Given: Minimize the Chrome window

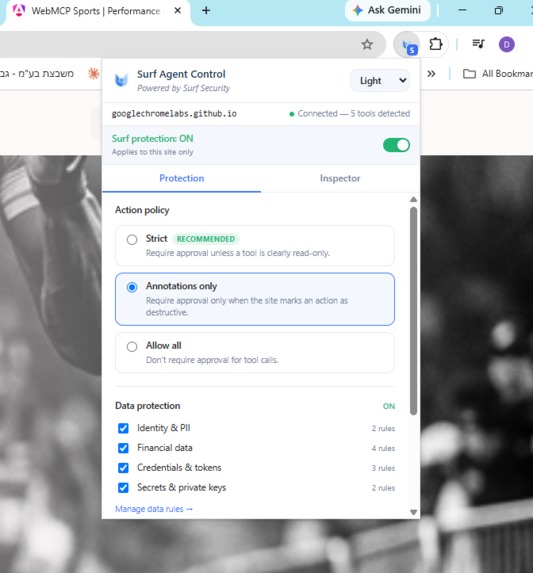Looking at the screenshot, I should coord(462,10).
